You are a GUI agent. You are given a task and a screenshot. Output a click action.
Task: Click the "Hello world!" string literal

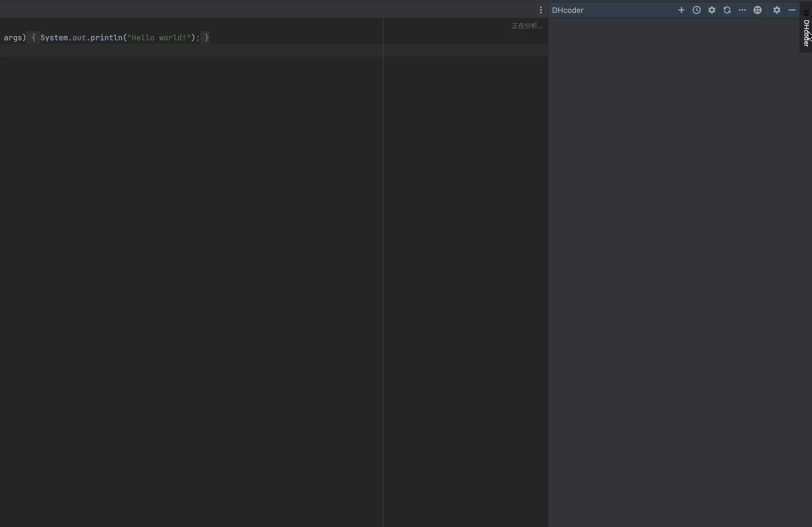tap(159, 37)
